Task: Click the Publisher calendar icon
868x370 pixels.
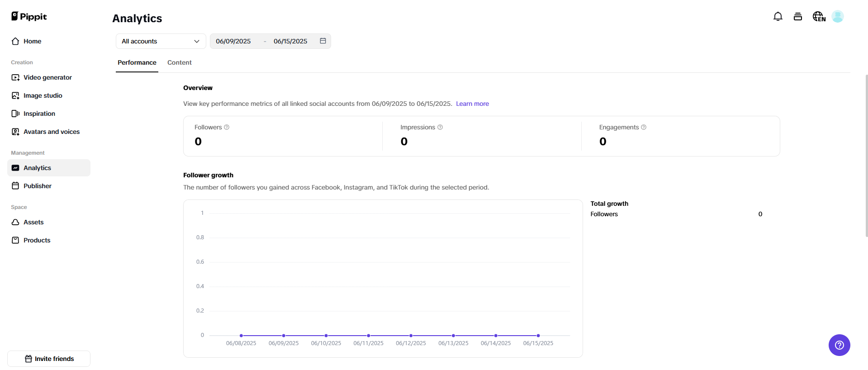Action: [15, 186]
